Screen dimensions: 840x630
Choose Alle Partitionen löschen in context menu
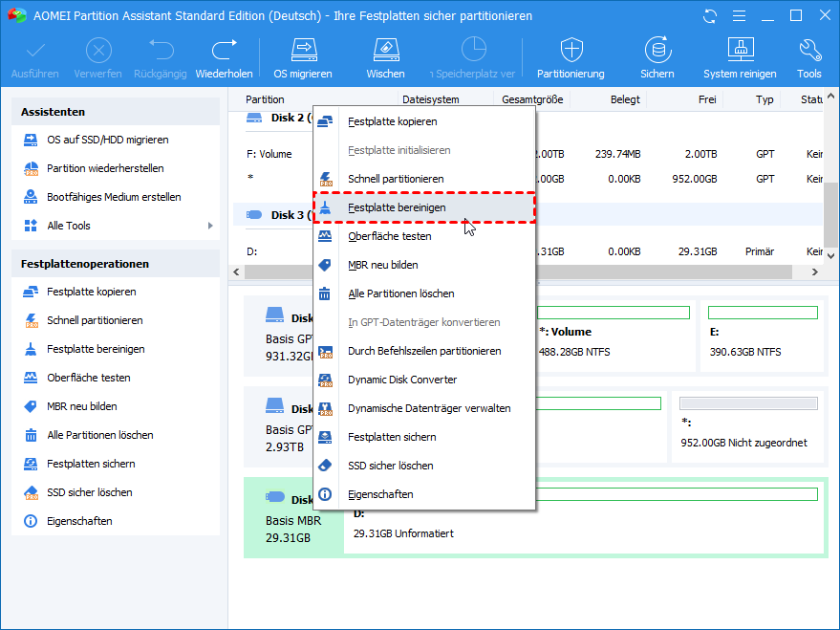[424, 293]
